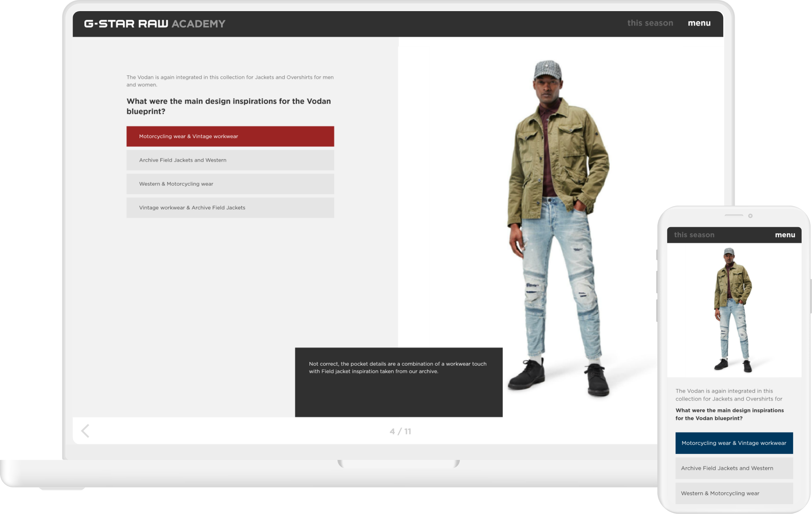Screen dimensions: 812x514
Task: Click the large model photo on desktop
Action: [558, 229]
